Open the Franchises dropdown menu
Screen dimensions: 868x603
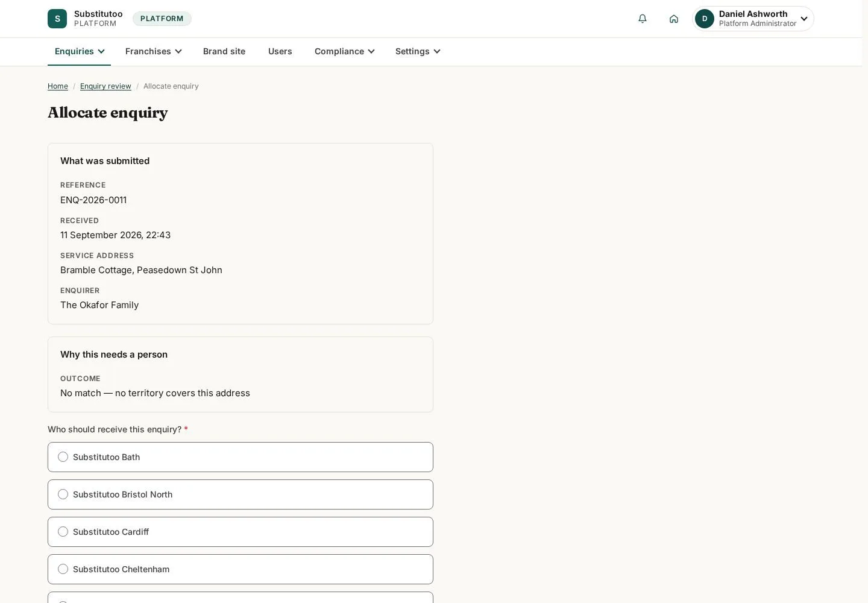(x=153, y=51)
